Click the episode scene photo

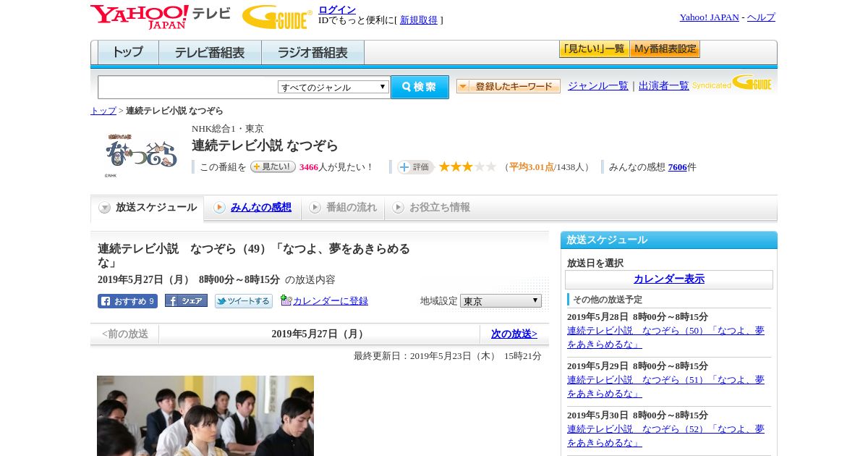(205, 415)
